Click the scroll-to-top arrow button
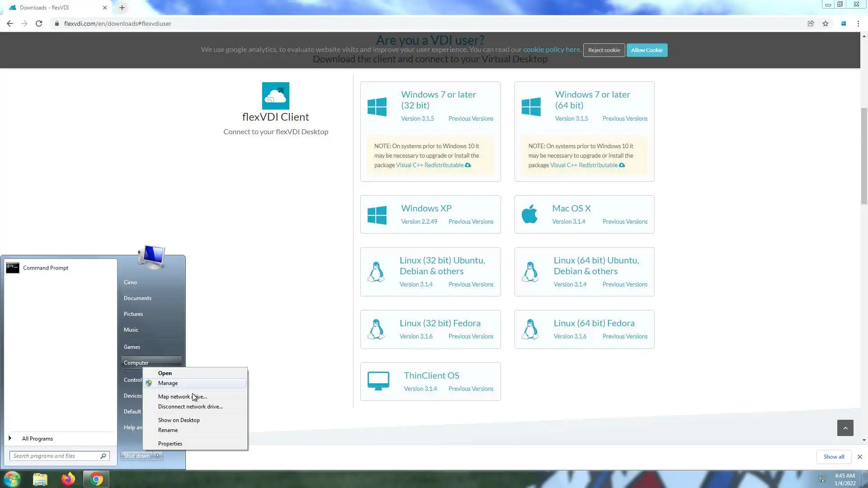The image size is (868, 488). pyautogui.click(x=845, y=428)
